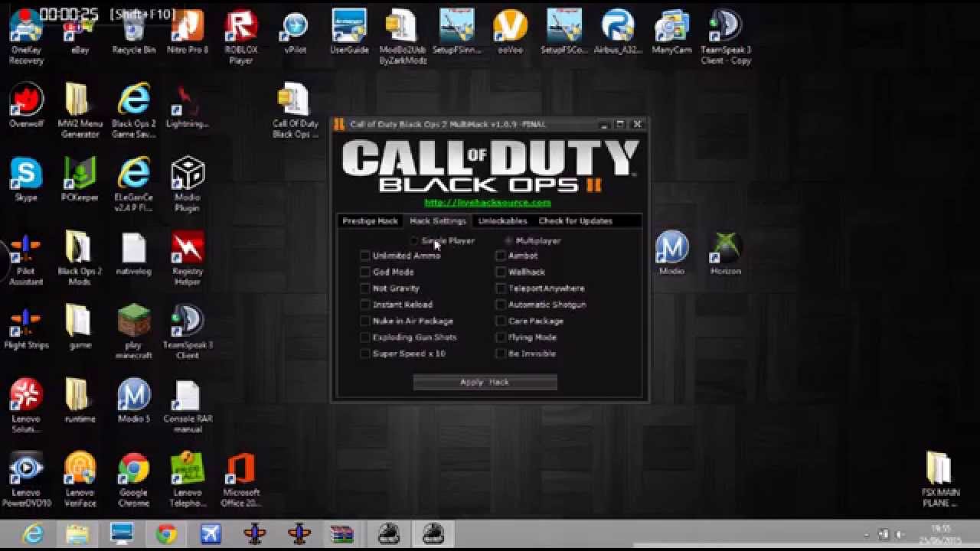980x551 pixels.
Task: Open the Check for Updates tab
Action: (576, 221)
